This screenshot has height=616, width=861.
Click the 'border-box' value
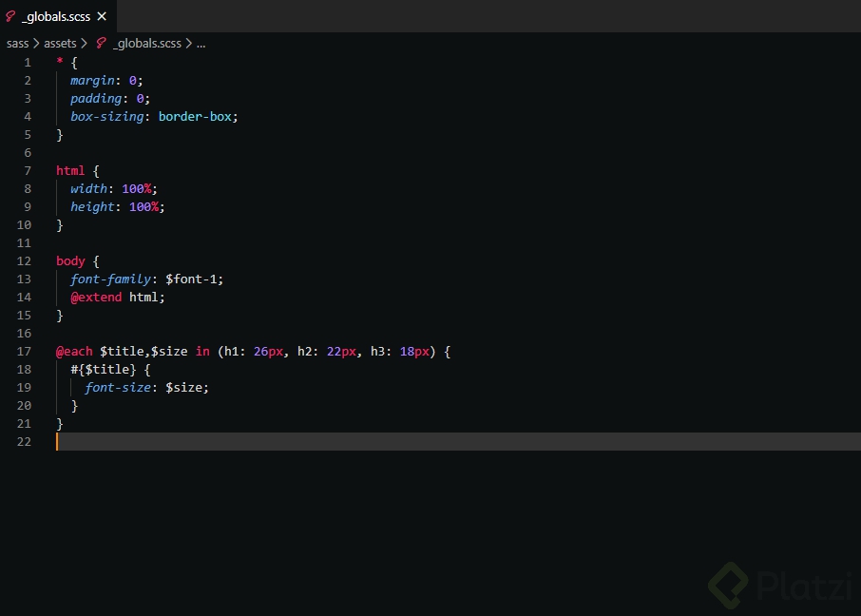[x=195, y=117]
